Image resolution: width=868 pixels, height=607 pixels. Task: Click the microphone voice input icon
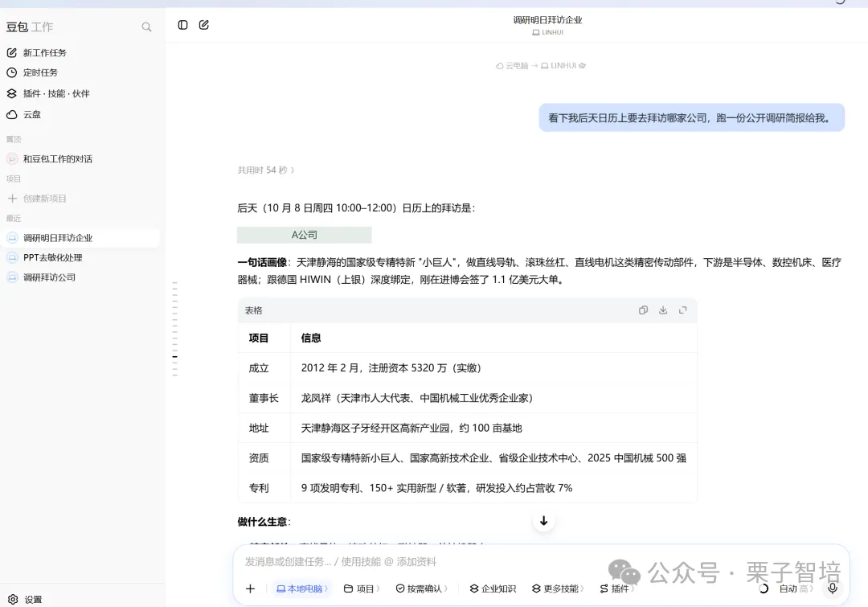[x=833, y=589]
